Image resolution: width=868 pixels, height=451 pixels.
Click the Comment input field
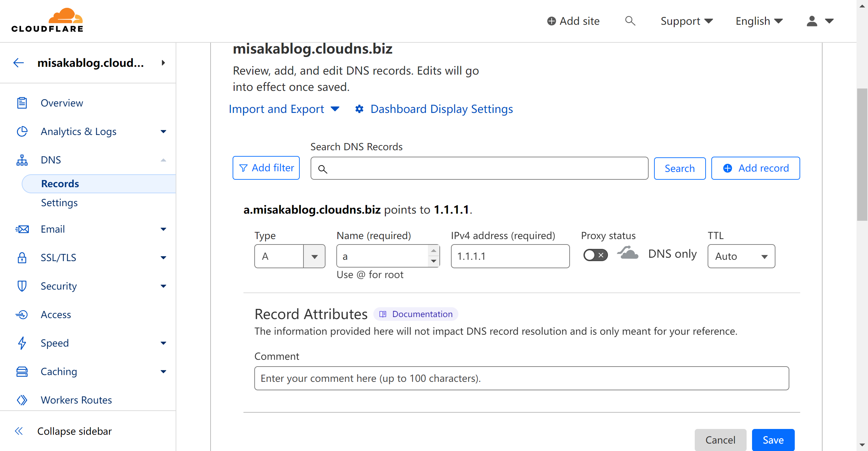[x=521, y=378]
